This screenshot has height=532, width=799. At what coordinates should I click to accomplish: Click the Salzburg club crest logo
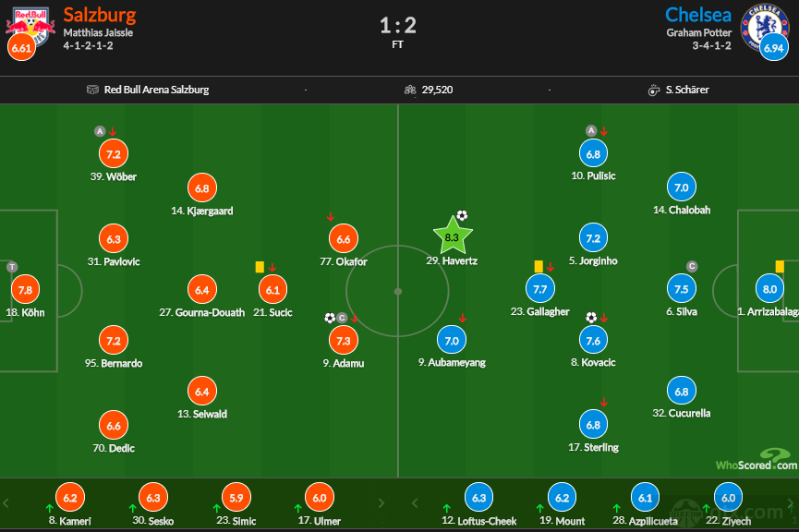(30, 27)
